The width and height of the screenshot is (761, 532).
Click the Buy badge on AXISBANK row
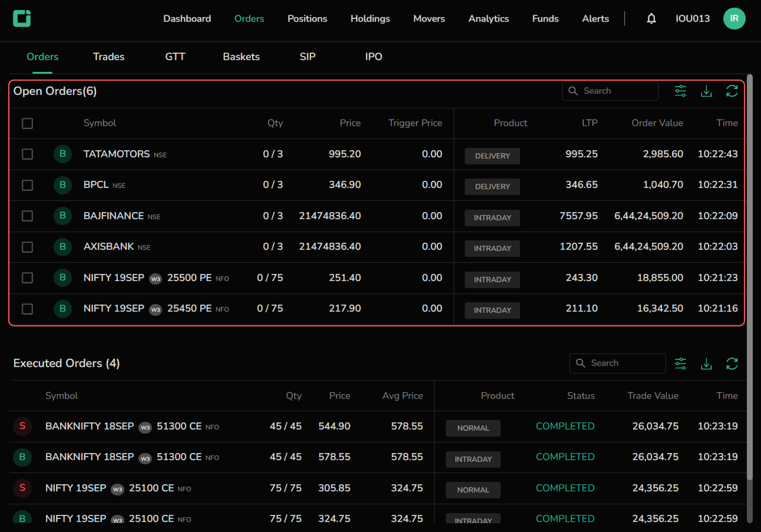[x=63, y=247]
